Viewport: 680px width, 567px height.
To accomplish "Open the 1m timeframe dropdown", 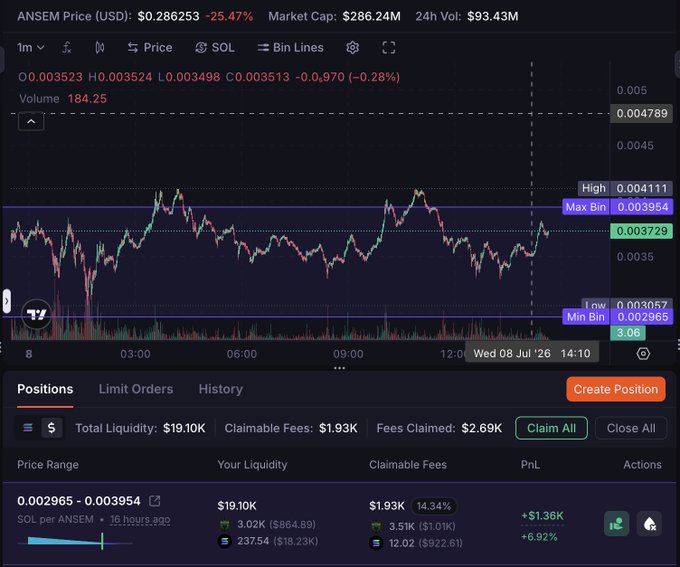I will coord(30,47).
